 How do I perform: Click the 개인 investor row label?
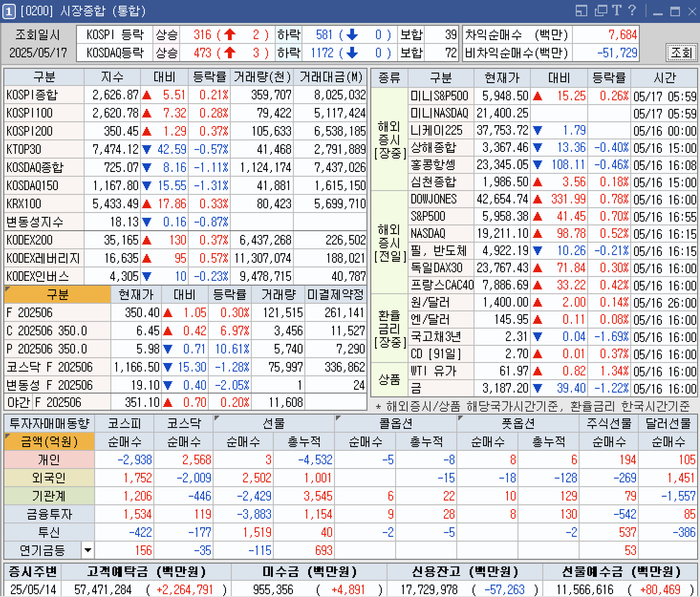pyautogui.click(x=49, y=459)
